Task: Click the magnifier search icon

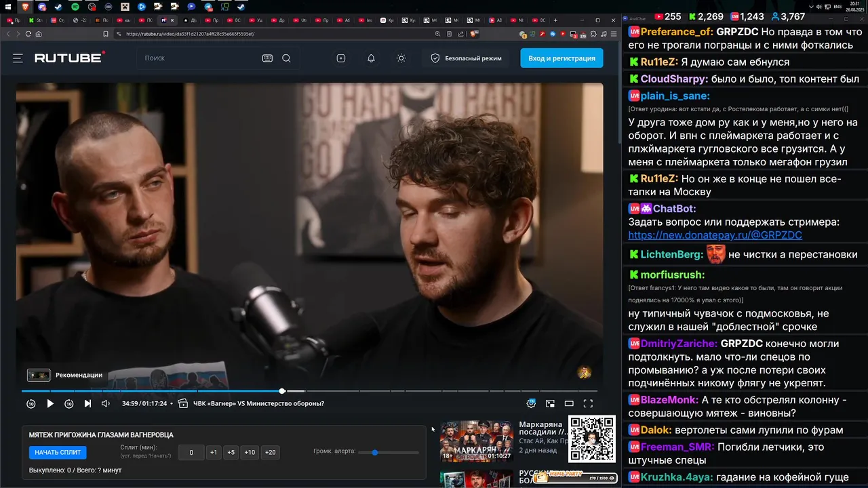Action: click(286, 58)
